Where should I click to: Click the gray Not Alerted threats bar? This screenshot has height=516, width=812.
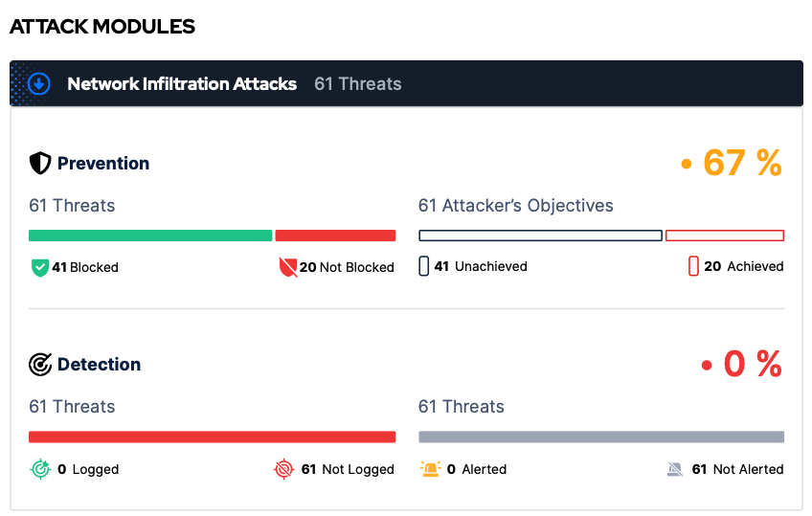[601, 437]
